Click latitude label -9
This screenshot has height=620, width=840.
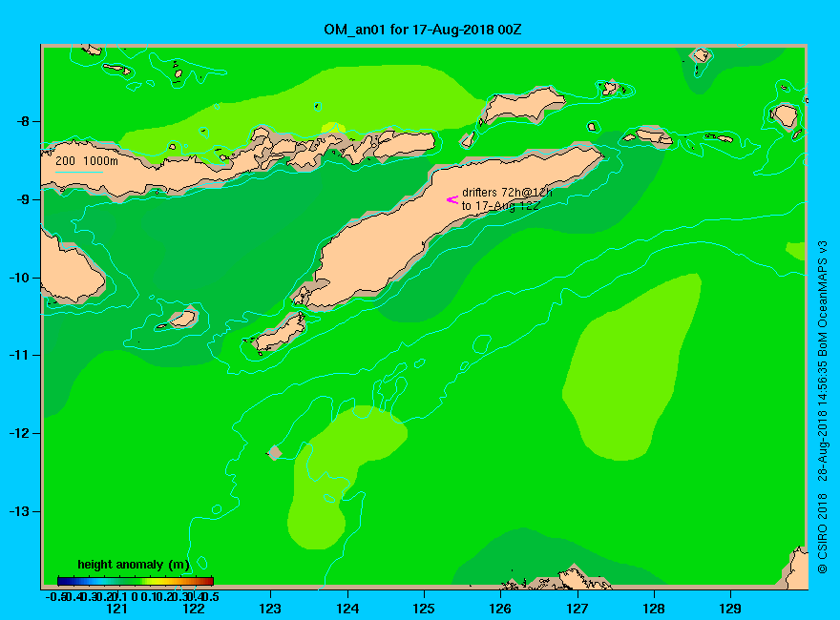point(23,199)
